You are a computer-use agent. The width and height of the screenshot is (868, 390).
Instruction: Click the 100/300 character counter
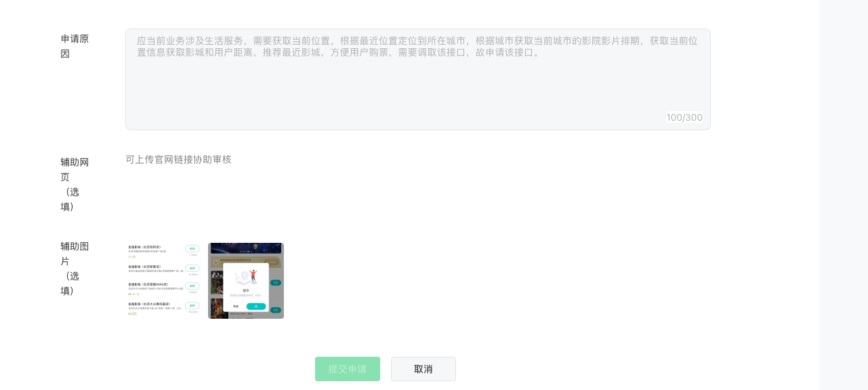point(684,117)
